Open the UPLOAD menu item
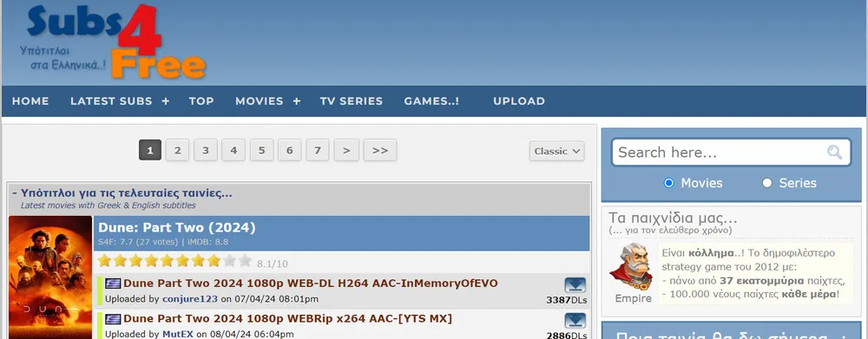Screen dimensions: 868x339 click(519, 101)
